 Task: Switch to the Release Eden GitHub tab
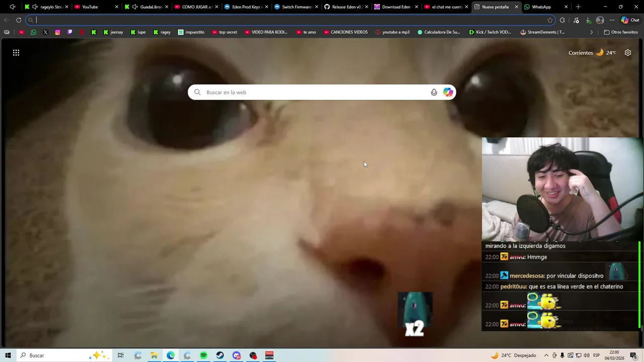[345, 7]
